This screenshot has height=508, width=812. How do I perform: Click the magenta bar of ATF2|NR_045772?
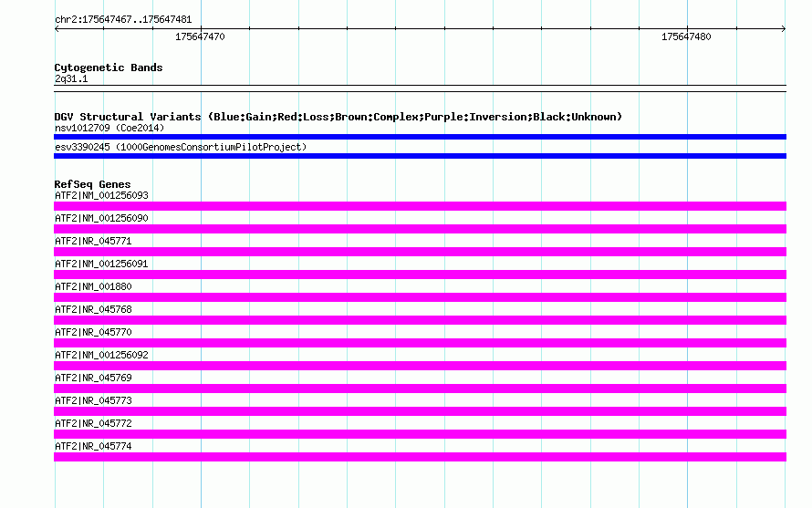click(420, 434)
